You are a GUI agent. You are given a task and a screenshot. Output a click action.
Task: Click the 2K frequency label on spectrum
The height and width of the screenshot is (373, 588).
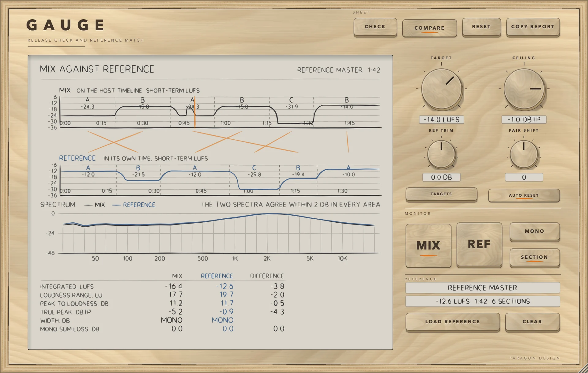pyautogui.click(x=267, y=259)
